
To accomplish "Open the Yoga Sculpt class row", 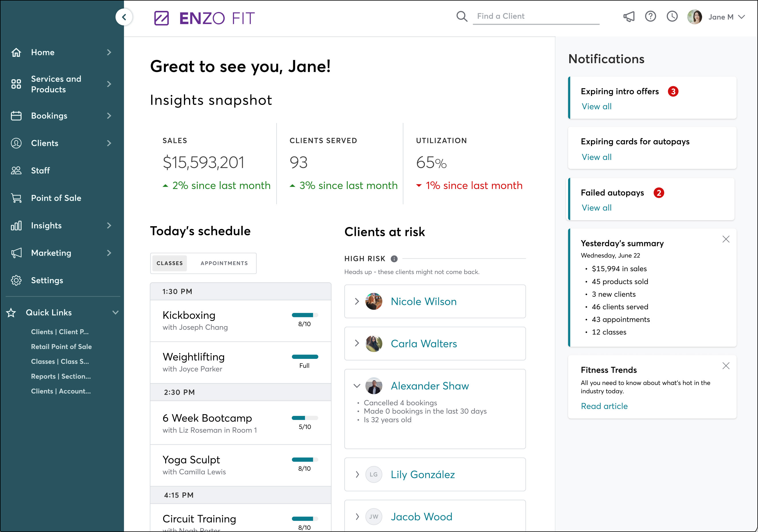I will pos(241,465).
